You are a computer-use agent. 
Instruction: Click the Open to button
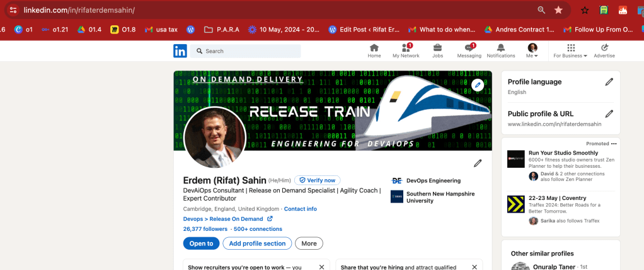[x=201, y=244]
